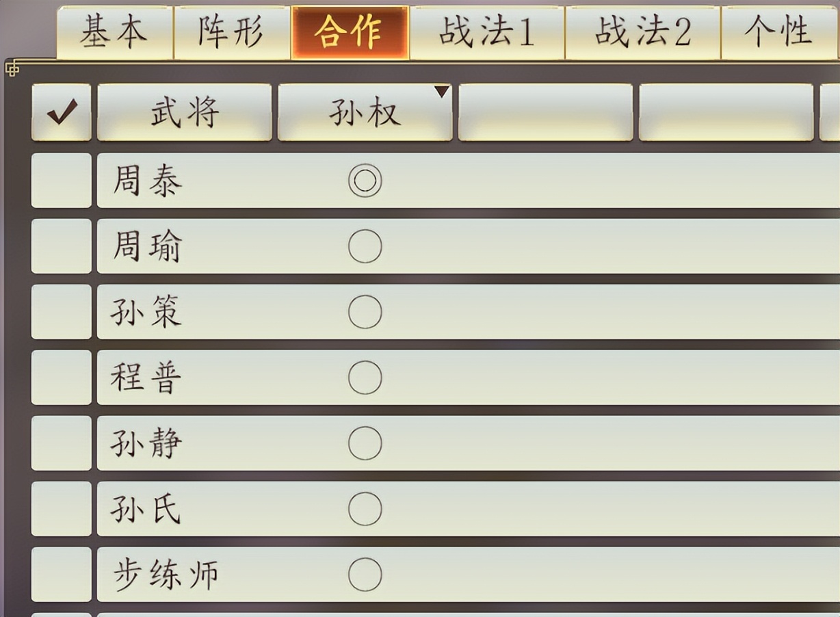Check the box next to 周瑜

click(61, 246)
